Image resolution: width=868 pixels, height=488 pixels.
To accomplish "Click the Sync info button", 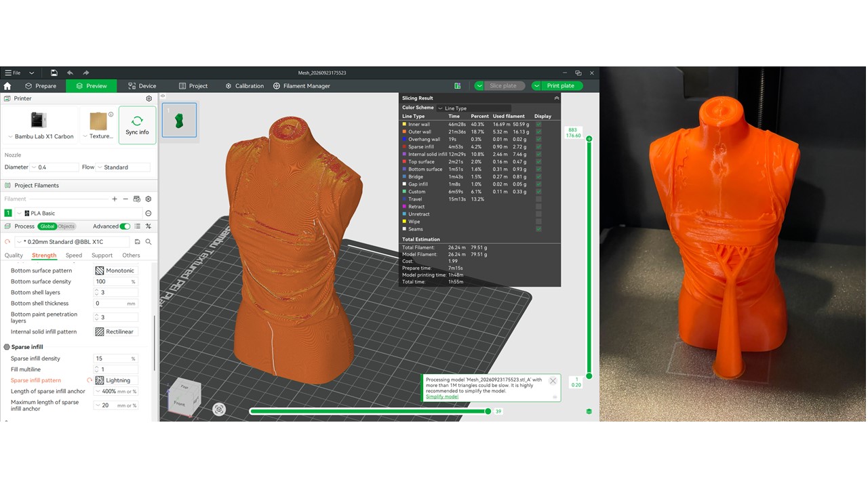I will (137, 125).
